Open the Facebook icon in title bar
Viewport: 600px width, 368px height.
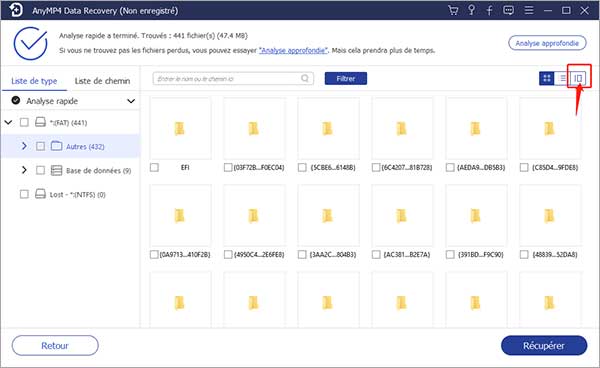[x=489, y=10]
